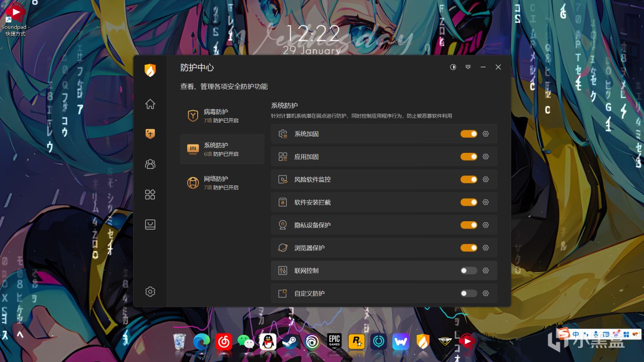This screenshot has height=362, width=644.
Task: Start voice input with the microphone icon
Action: 596,334
